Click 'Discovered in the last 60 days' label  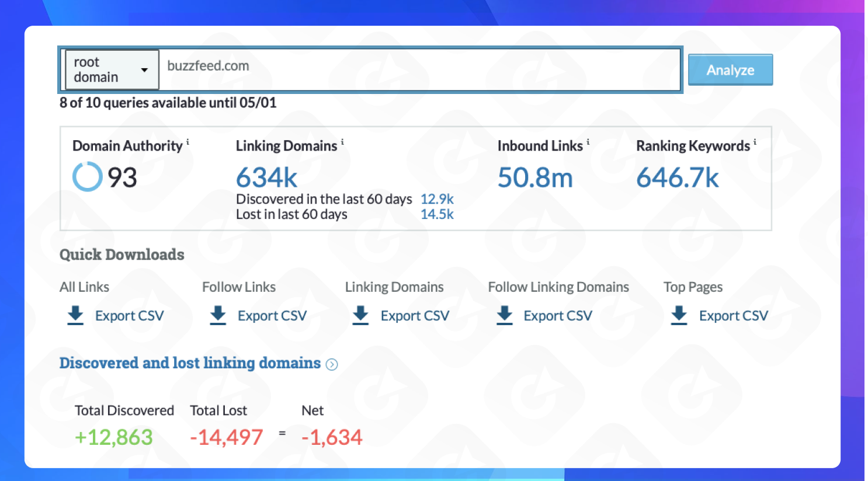(x=324, y=199)
